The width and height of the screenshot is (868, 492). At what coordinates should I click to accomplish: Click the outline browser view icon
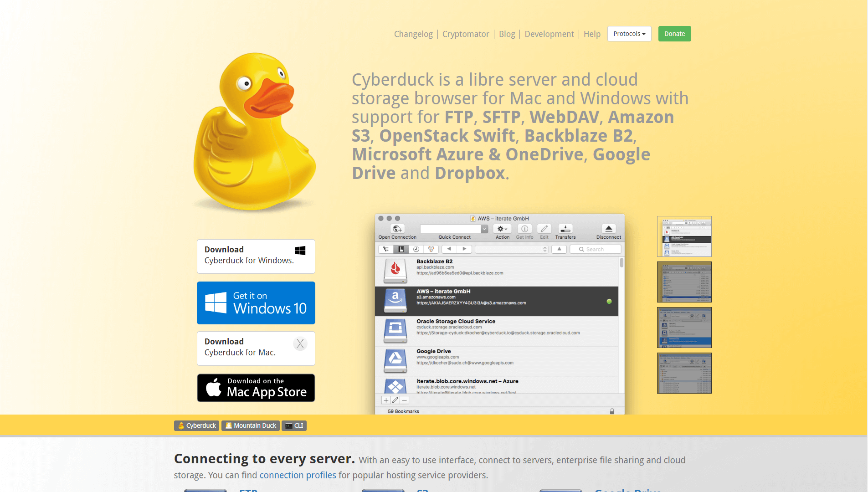coord(386,249)
